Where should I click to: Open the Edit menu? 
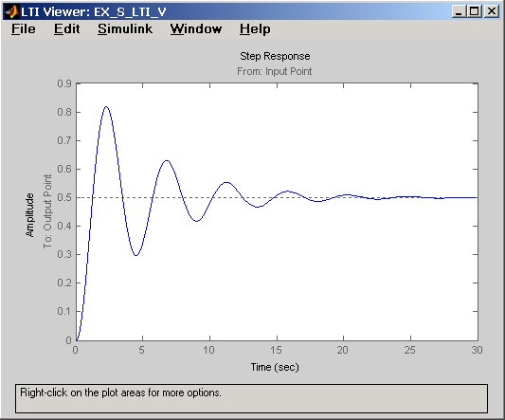tap(66, 29)
